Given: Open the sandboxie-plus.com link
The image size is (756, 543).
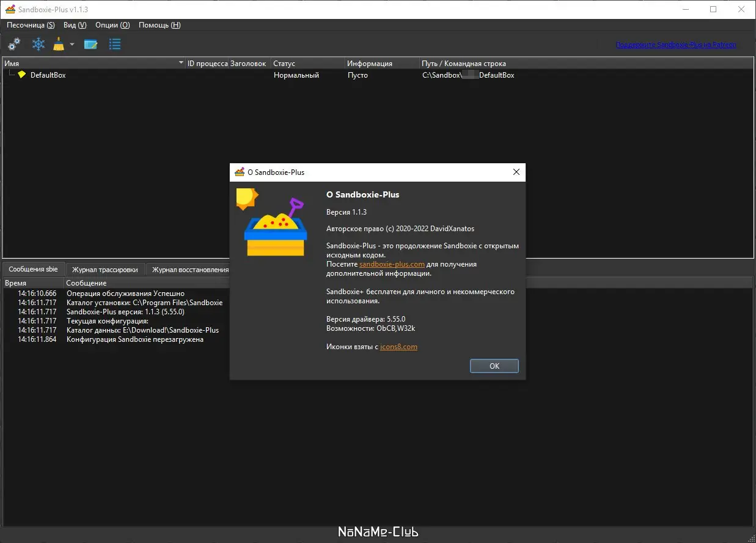Looking at the screenshot, I should click(392, 264).
